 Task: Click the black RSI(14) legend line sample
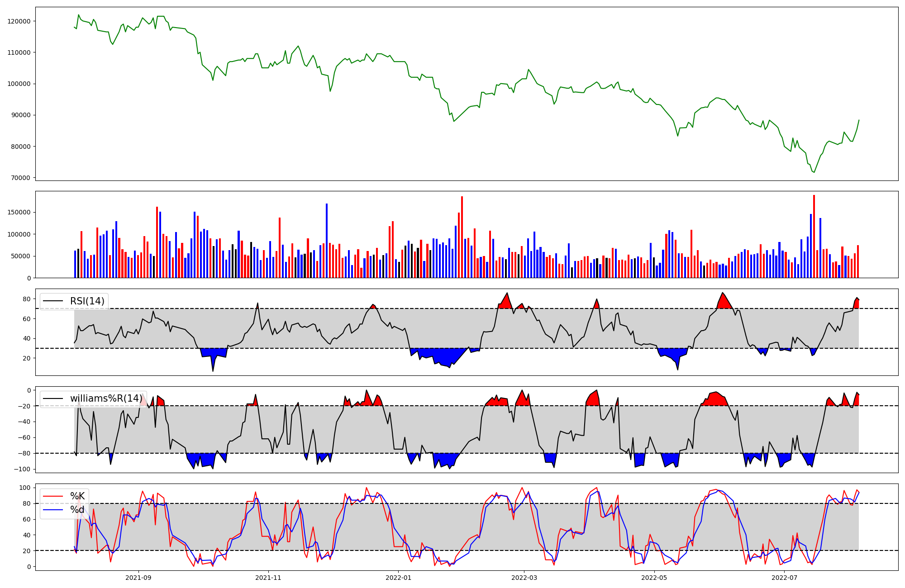52,301
